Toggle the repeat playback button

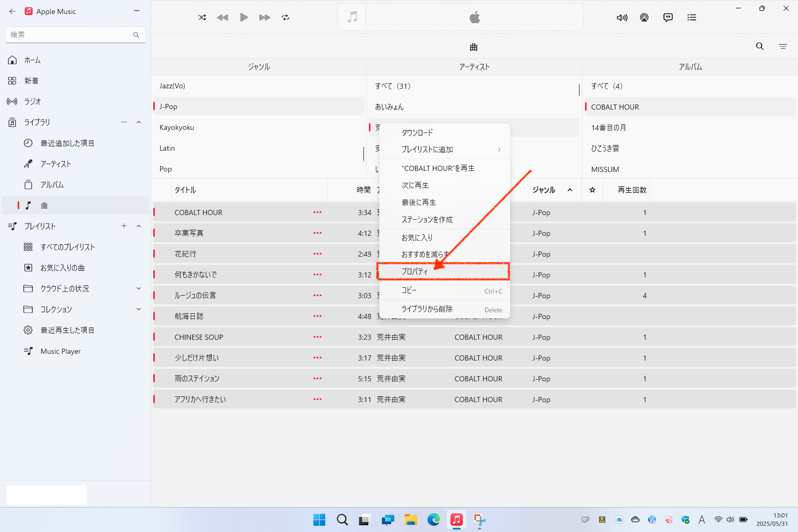coord(285,18)
